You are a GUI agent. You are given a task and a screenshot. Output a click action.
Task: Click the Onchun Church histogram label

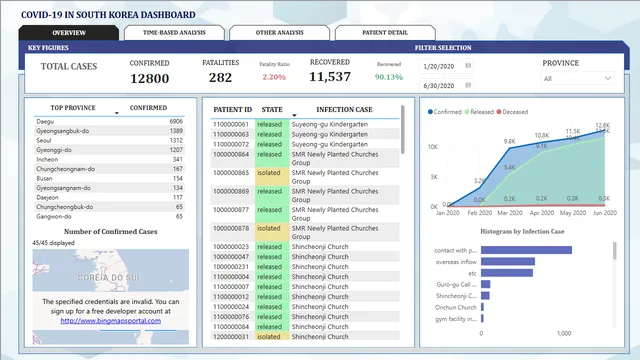[x=456, y=307]
